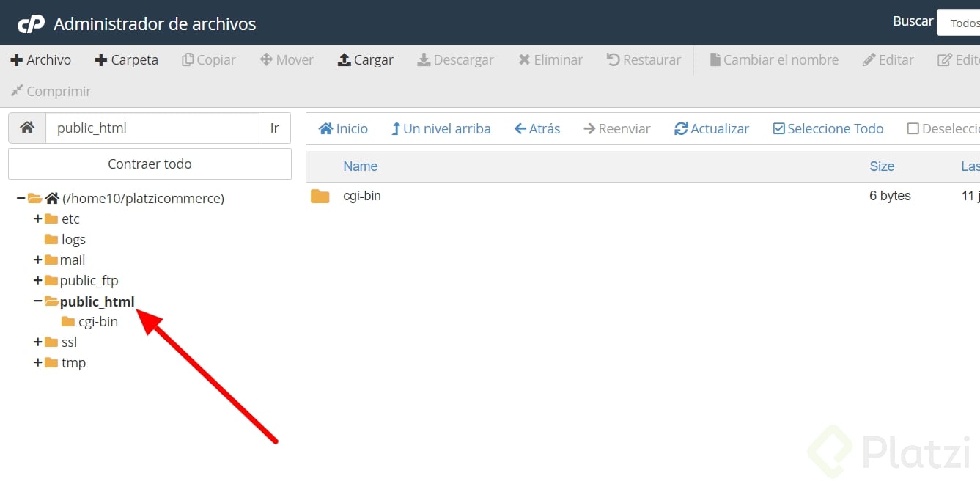Viewport: 980px width, 484px height.
Task: Collapse the /home10/platzicommerce root node
Action: [x=21, y=198]
